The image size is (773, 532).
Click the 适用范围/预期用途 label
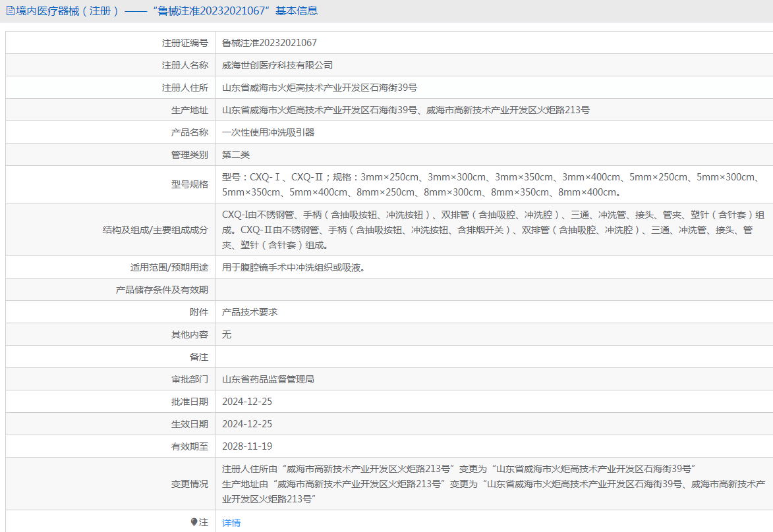[169, 267]
